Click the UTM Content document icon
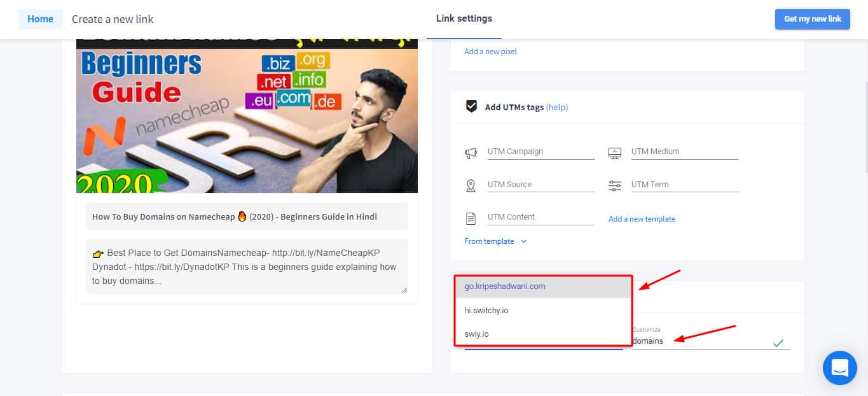The width and height of the screenshot is (868, 396). [471, 219]
